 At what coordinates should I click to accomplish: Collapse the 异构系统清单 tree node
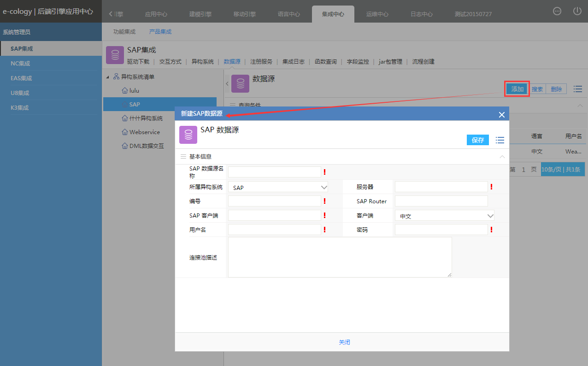[107, 77]
